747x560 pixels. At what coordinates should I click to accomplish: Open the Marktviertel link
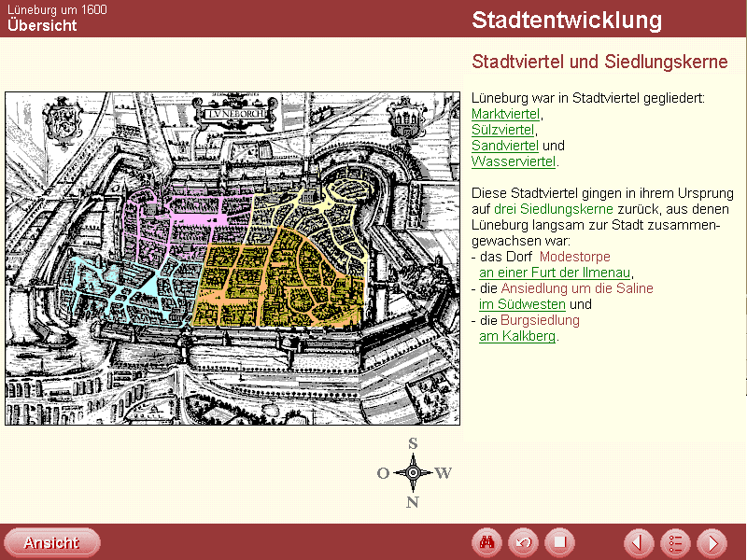[x=505, y=114]
